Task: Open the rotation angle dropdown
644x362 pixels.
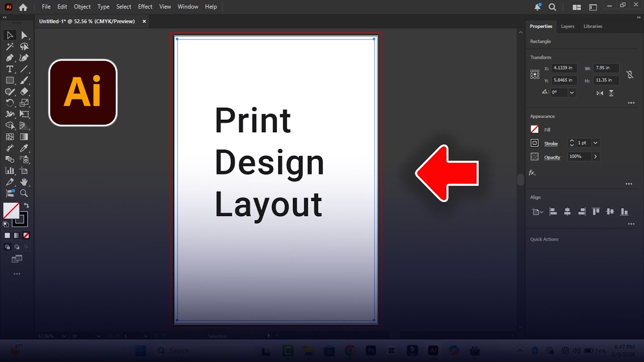Action: (x=572, y=93)
